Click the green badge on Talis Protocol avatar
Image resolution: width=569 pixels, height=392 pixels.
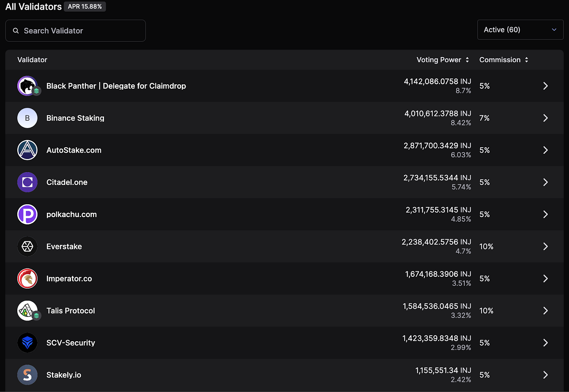(x=36, y=315)
